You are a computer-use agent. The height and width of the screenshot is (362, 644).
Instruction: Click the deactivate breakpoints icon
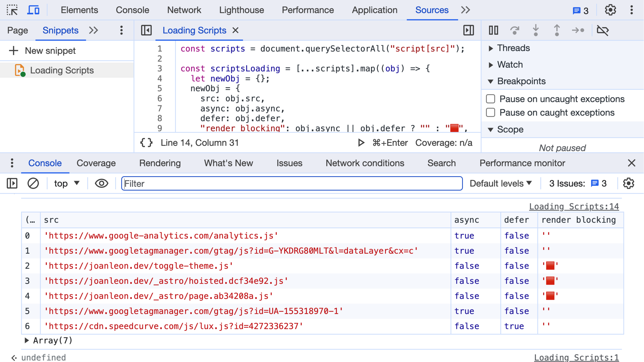pyautogui.click(x=603, y=30)
